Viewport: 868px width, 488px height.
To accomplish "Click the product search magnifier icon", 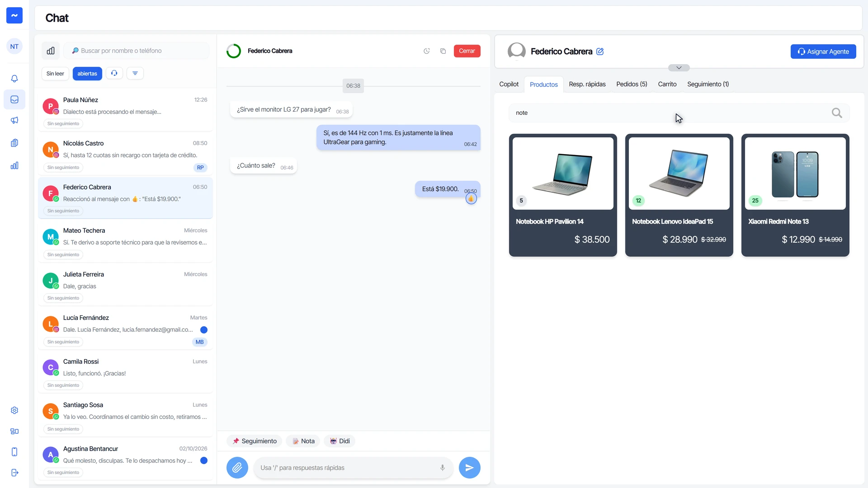I will (x=837, y=113).
